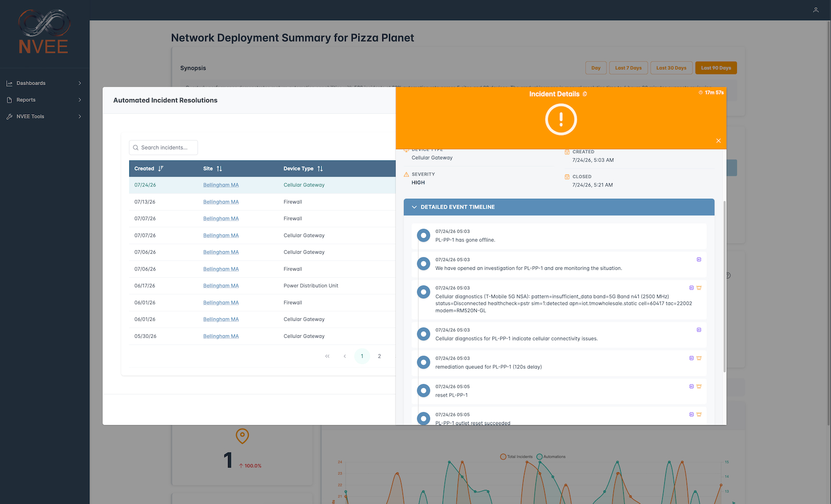
Task: Click AI chip icon on 'reset PL-PP-1' event
Action: (x=691, y=386)
